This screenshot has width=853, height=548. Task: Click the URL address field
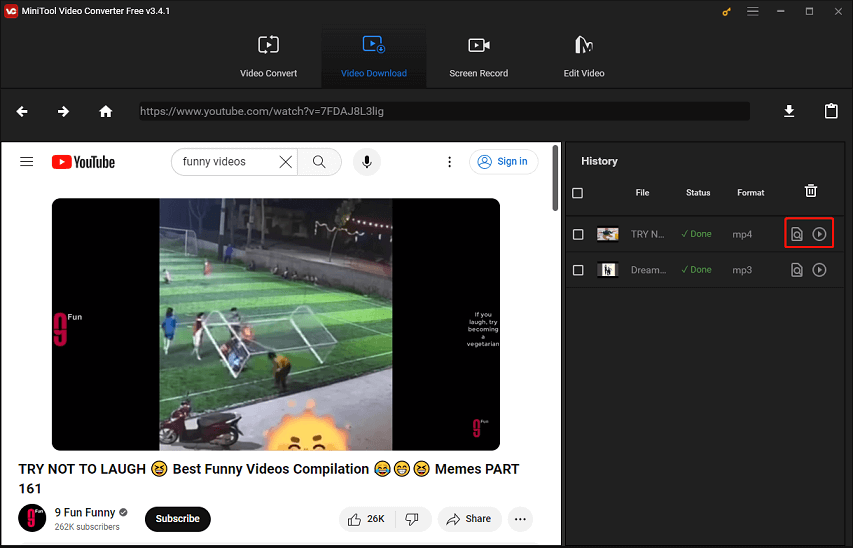click(444, 112)
